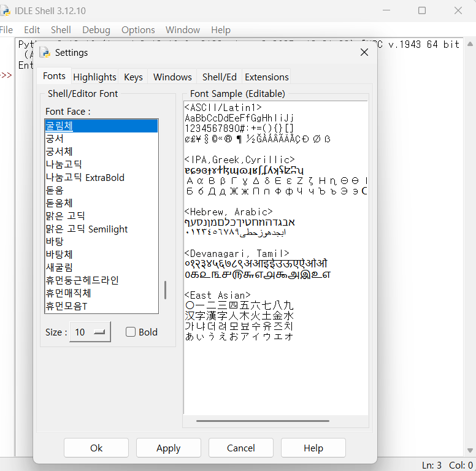Screen dimensions: 476x471
Task: Click the Settings dialog Python icon
Action: click(45, 53)
